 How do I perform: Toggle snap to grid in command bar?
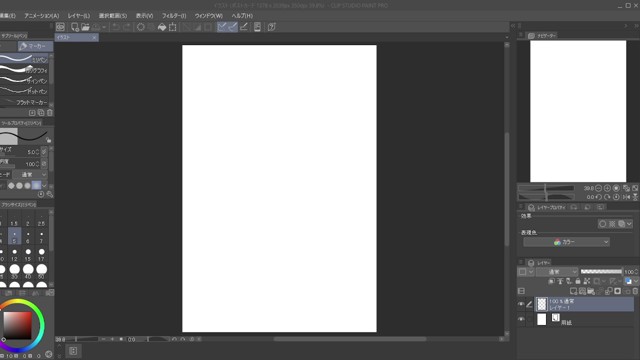[x=244, y=27]
